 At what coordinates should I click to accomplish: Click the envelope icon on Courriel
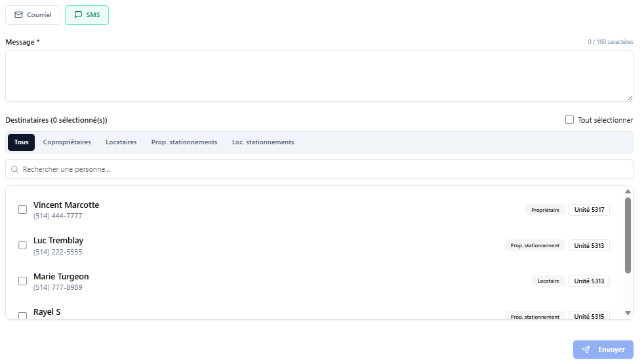(18, 15)
